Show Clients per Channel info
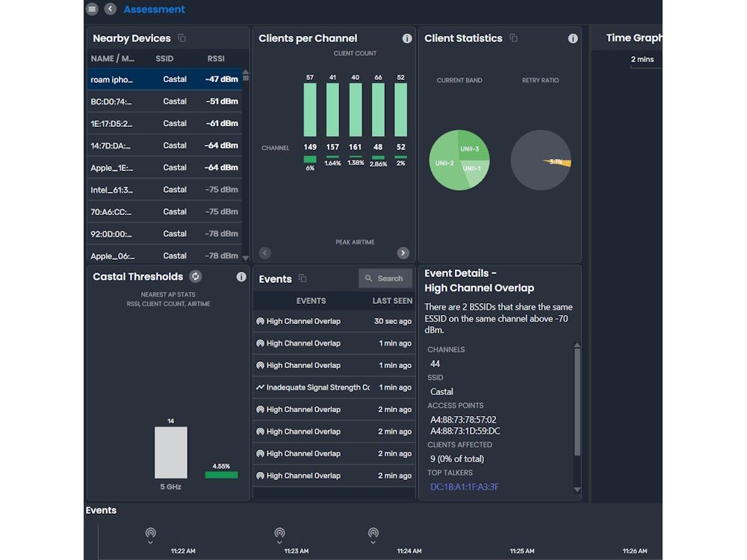This screenshot has height=560, width=747. coord(407,39)
